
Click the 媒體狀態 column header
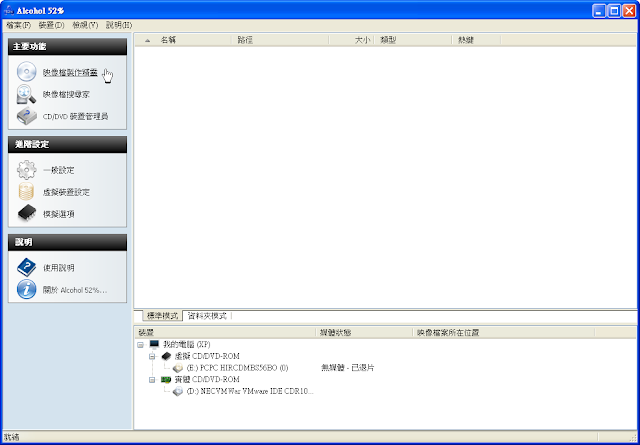(x=365, y=333)
